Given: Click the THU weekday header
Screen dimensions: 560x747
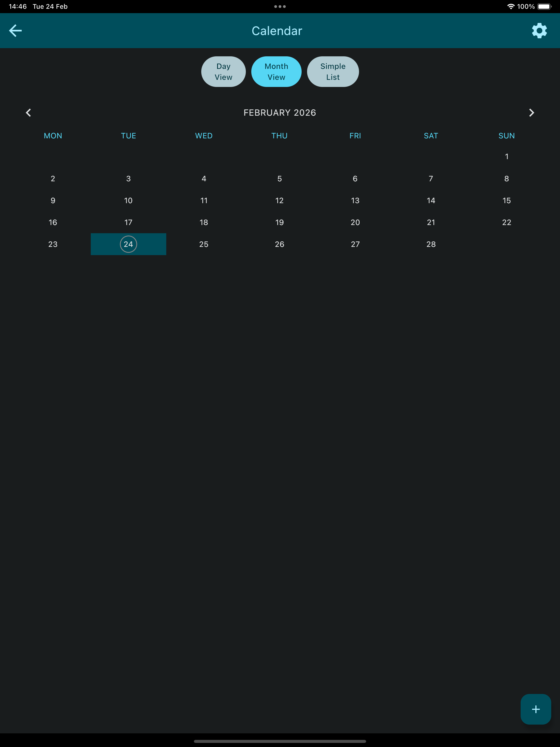Looking at the screenshot, I should [279, 136].
